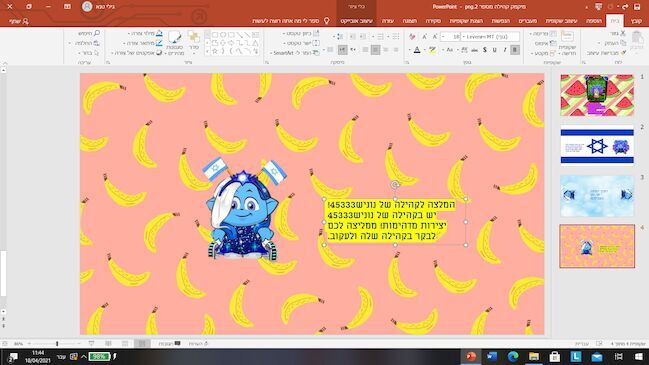Click the Numbering list icon
Image resolution: width=649 pixels, height=365 pixels.
[x=380, y=37]
